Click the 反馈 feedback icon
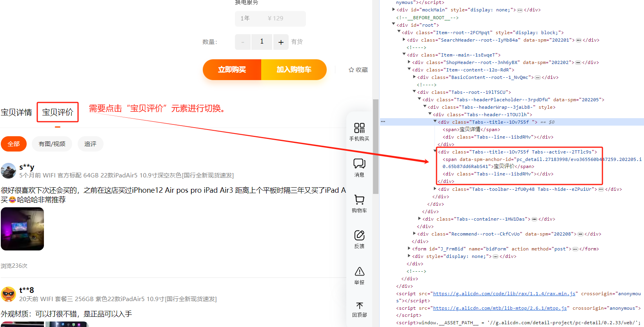Screen dimensions: 644x327 359,236
